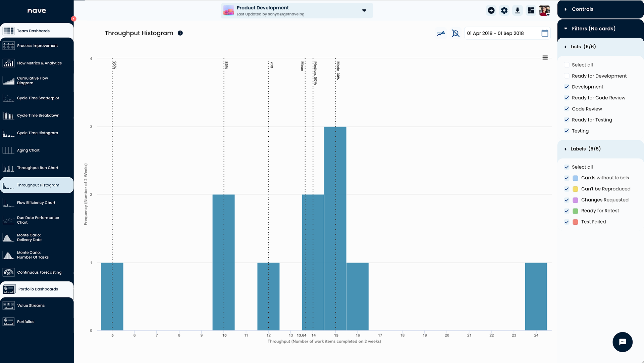Check the Ready for Development list checkbox
The image size is (644, 363).
coord(567,76)
